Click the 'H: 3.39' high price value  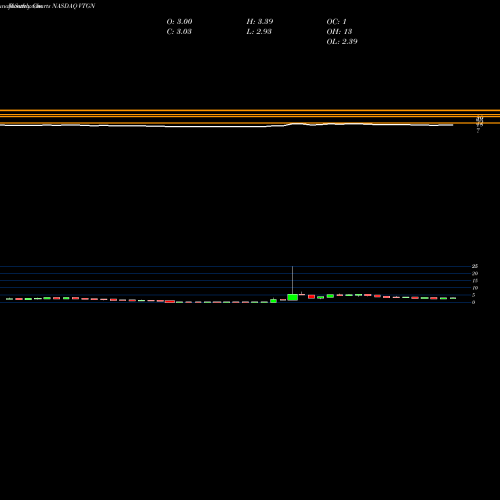click(260, 22)
